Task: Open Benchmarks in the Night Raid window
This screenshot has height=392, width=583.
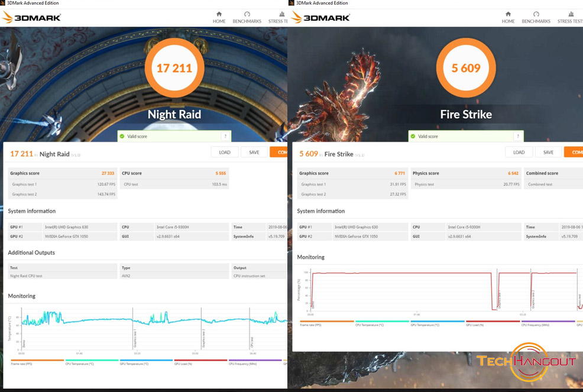Action: (247, 18)
